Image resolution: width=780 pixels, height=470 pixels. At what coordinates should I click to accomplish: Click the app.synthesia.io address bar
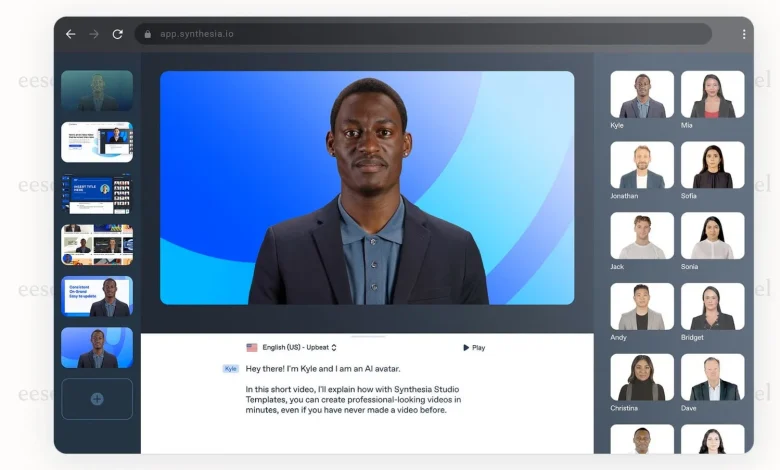click(420, 34)
